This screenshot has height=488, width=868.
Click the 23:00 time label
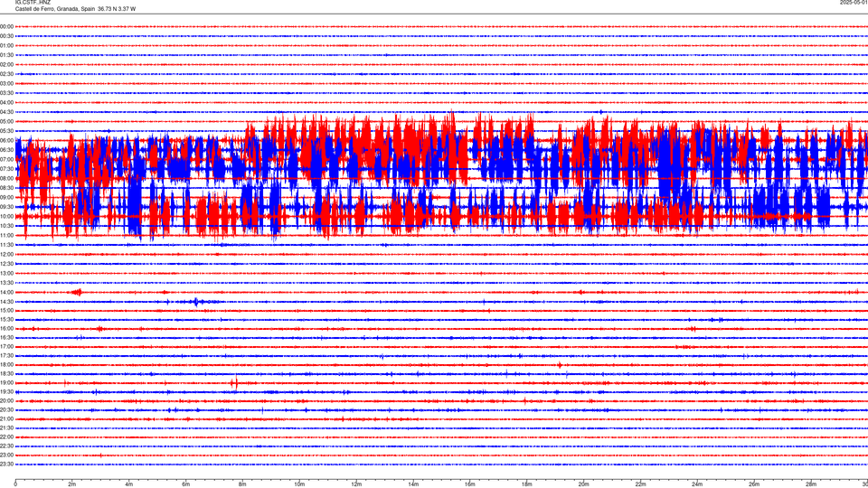6,455
